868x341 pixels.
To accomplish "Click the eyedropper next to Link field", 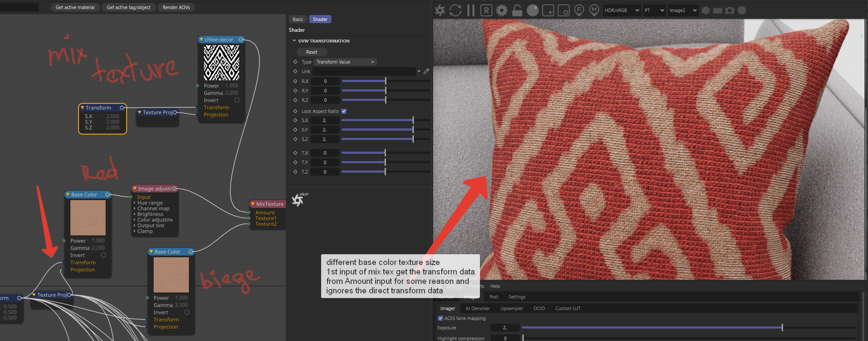I will 426,71.
